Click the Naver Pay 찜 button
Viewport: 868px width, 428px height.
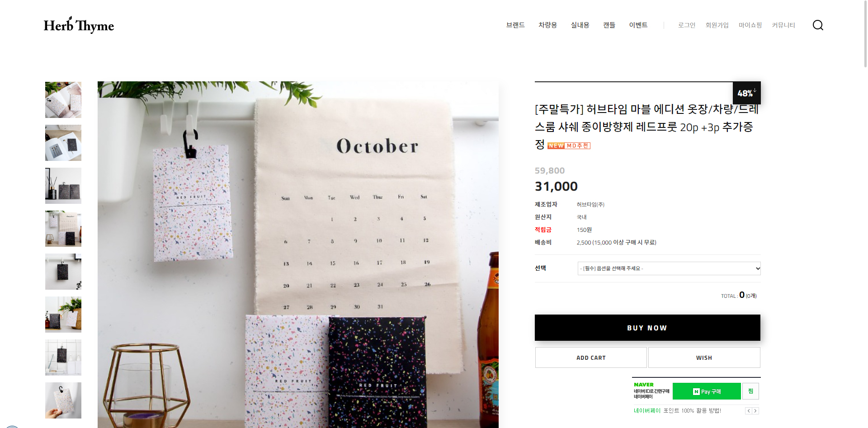click(x=750, y=391)
